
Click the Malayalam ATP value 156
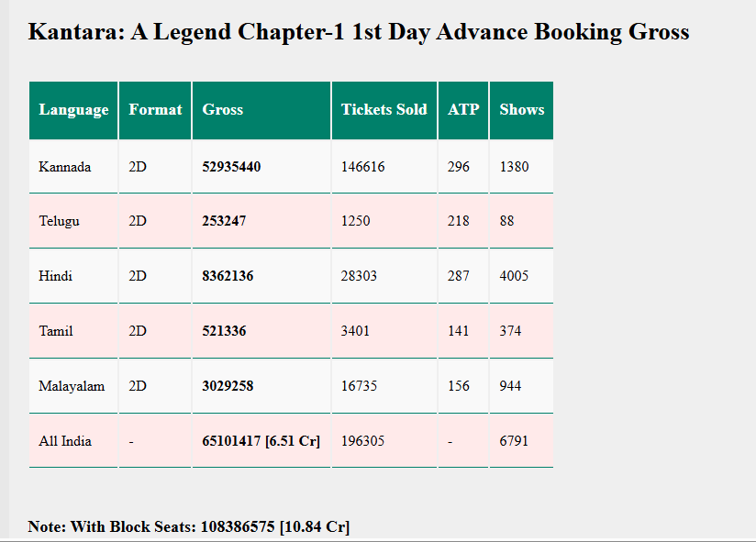point(459,386)
